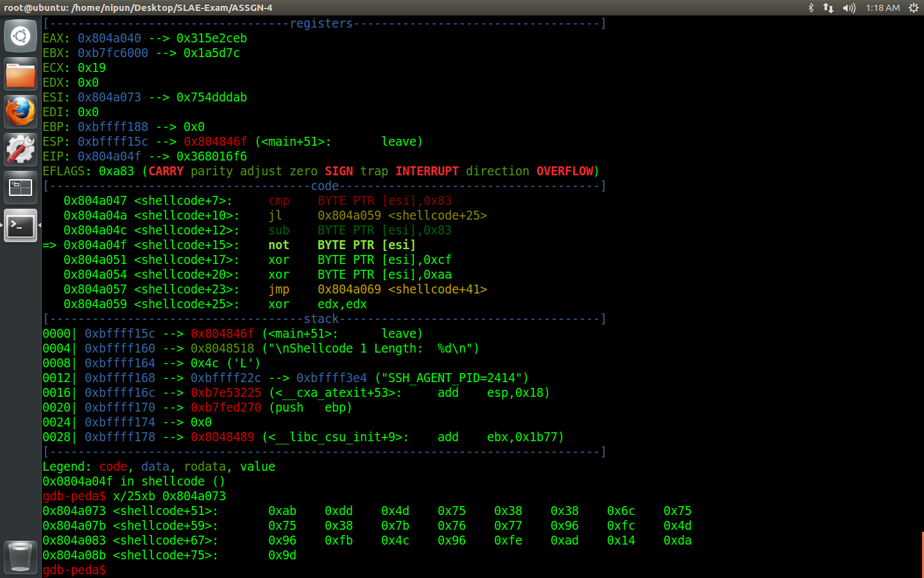Click the EFLAGS value 0xa83
This screenshot has width=924, height=578.
116,171
